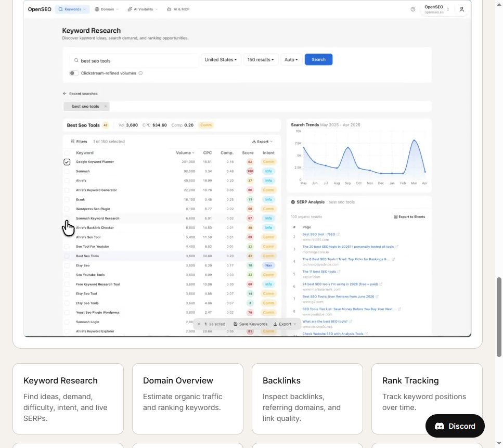
Task: Check the Ahrefs Keyword Generator checkbox
Action: coord(67,190)
